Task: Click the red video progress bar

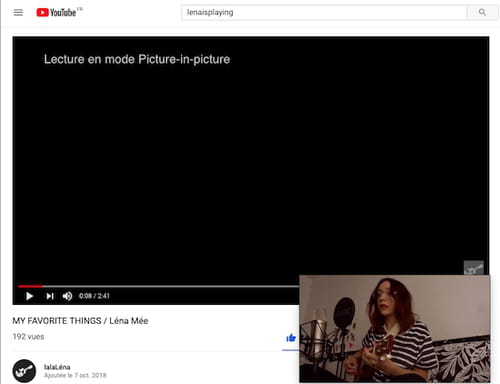Action: [x=30, y=286]
